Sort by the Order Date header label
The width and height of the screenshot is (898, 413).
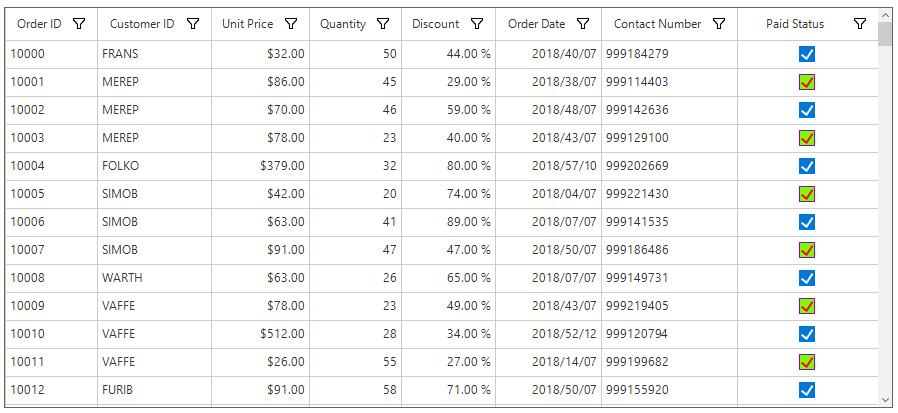click(536, 24)
